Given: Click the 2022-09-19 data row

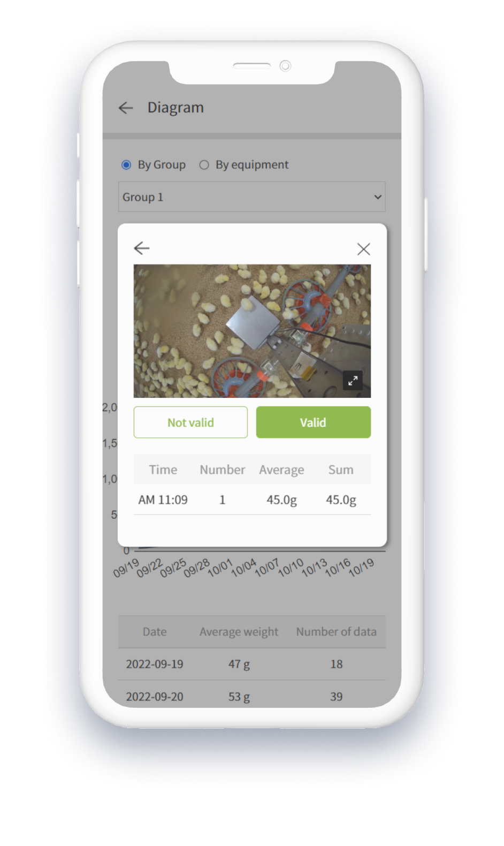Looking at the screenshot, I should (x=251, y=664).
